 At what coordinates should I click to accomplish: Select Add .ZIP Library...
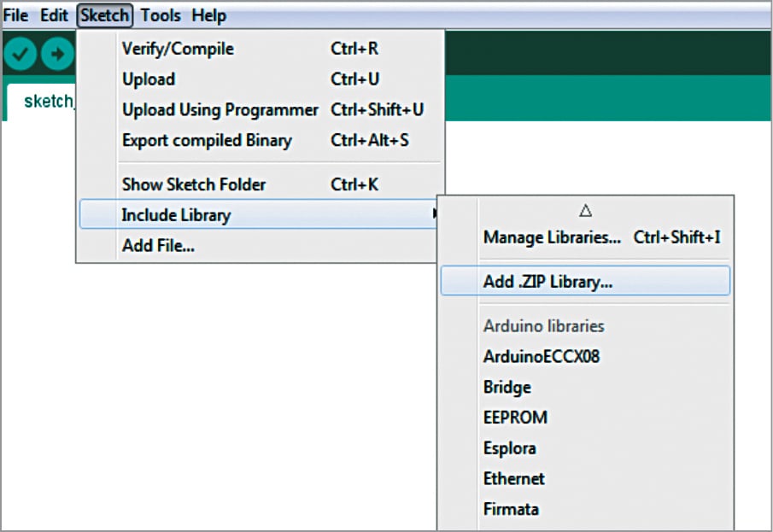tap(548, 283)
